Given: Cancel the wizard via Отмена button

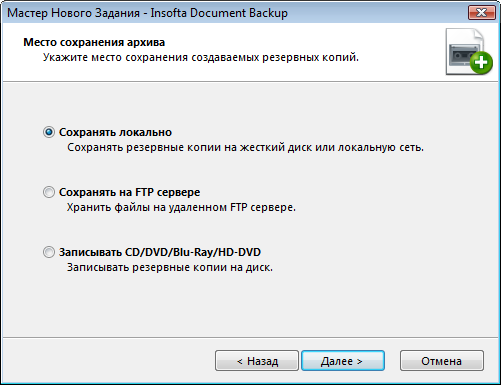Looking at the screenshot, I should point(442,361).
